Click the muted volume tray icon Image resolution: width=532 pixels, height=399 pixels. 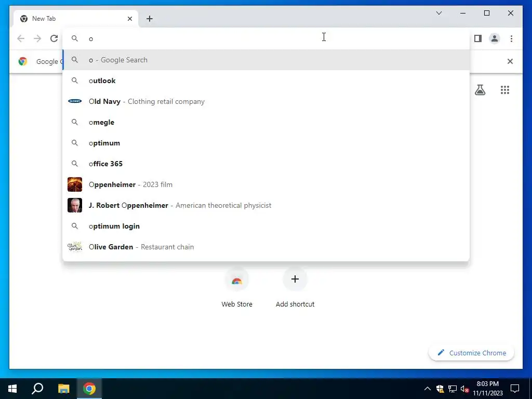pyautogui.click(x=464, y=389)
